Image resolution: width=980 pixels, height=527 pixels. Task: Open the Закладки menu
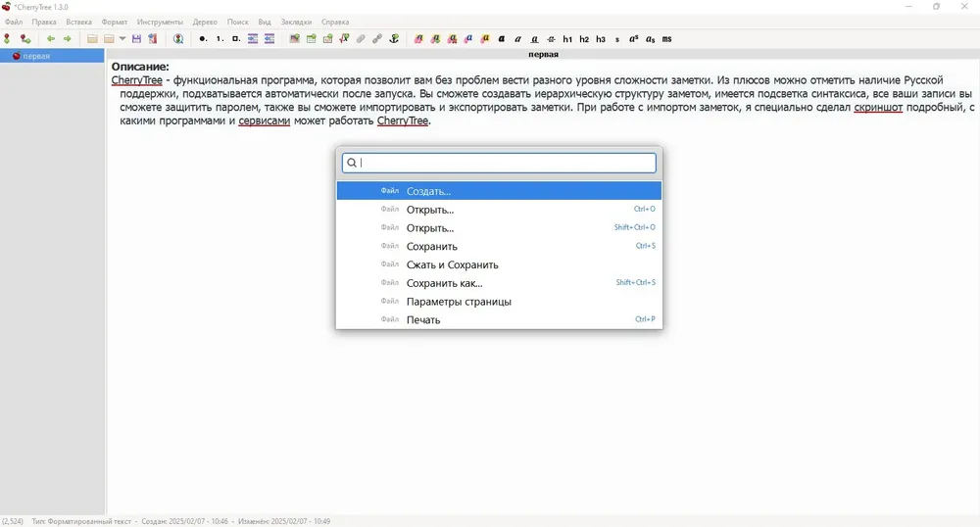tap(296, 22)
